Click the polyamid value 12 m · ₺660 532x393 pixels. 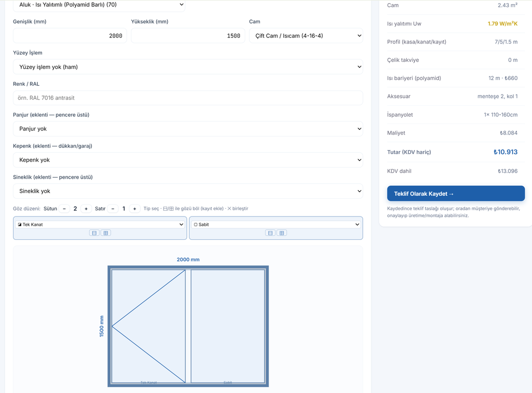[x=503, y=78]
